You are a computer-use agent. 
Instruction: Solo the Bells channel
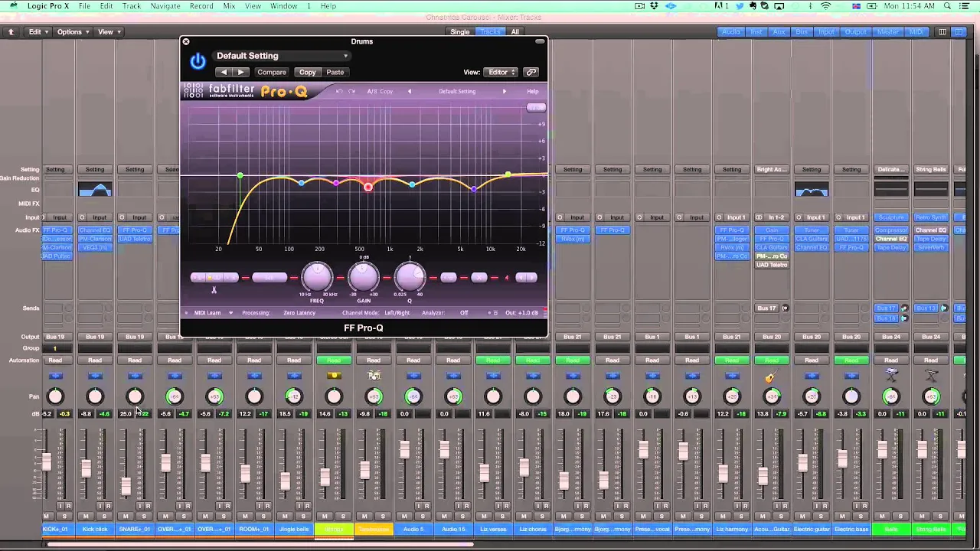[900, 516]
